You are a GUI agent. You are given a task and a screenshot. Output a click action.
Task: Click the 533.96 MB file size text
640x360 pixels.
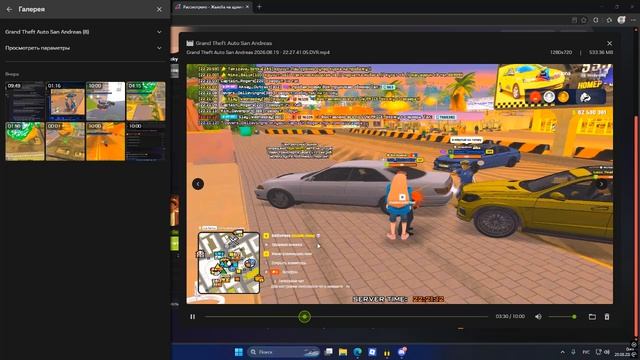point(601,52)
